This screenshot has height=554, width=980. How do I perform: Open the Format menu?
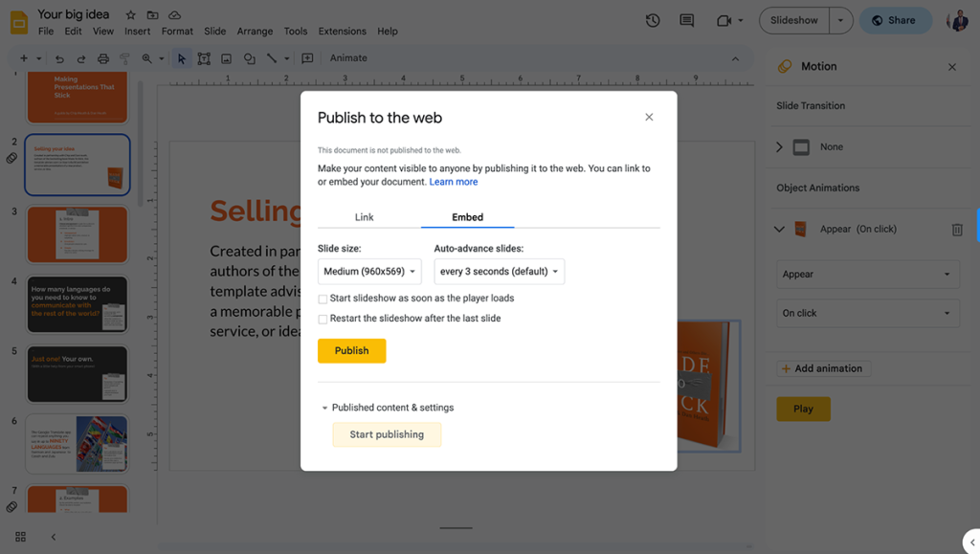click(177, 32)
